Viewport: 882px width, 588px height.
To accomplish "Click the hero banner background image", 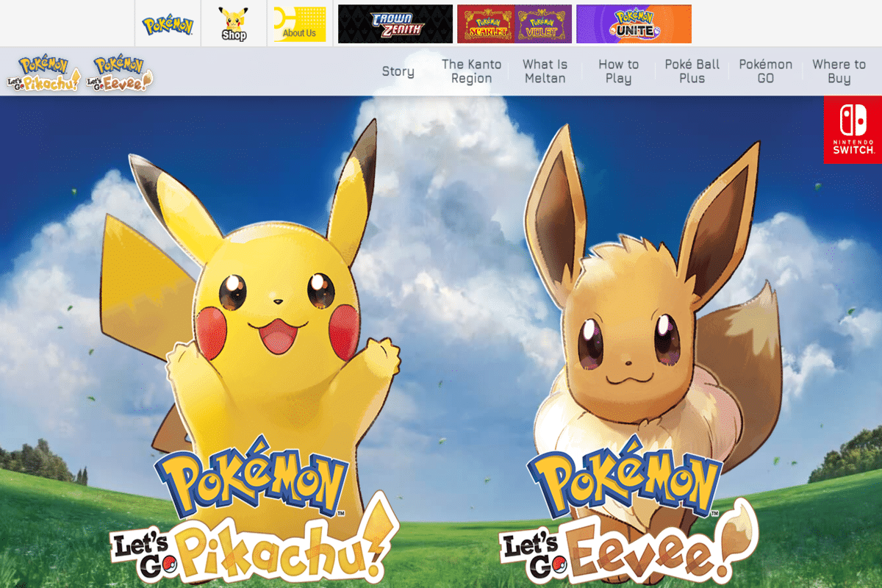I will coord(441,220).
